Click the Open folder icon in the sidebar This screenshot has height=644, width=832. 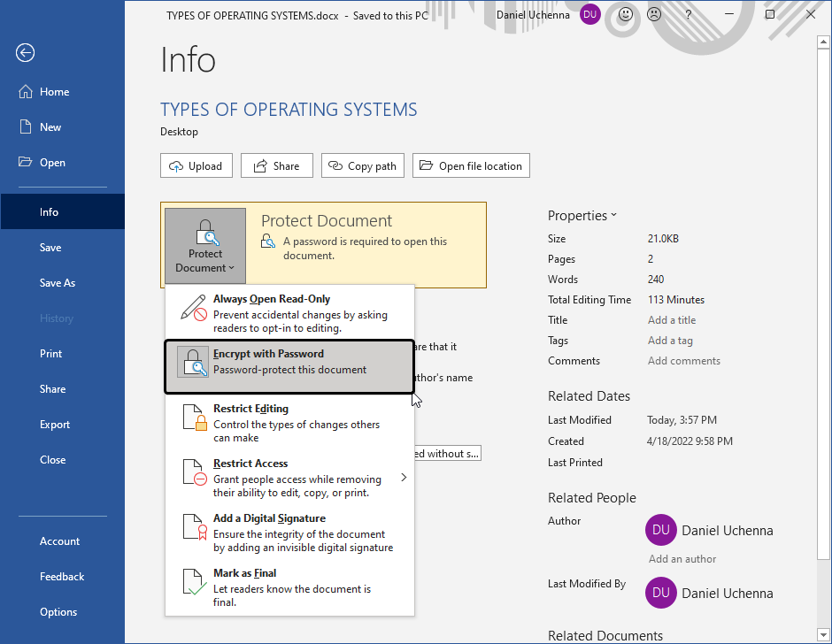(26, 162)
